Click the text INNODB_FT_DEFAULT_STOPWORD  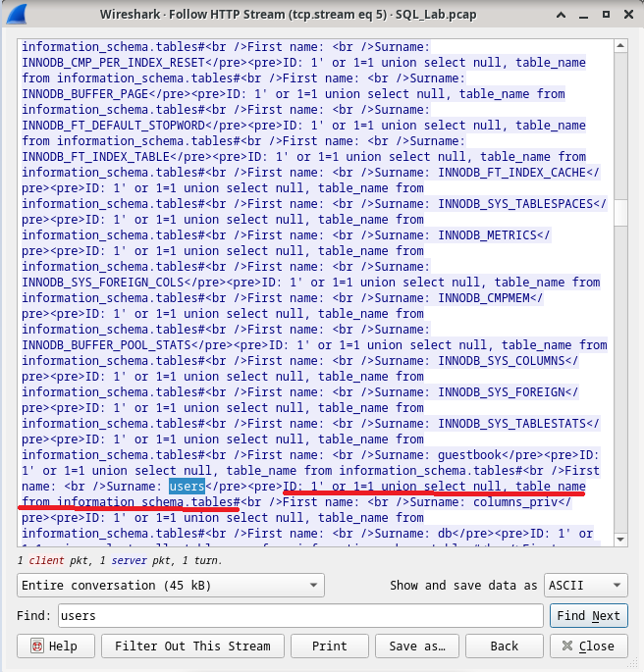[113, 126]
